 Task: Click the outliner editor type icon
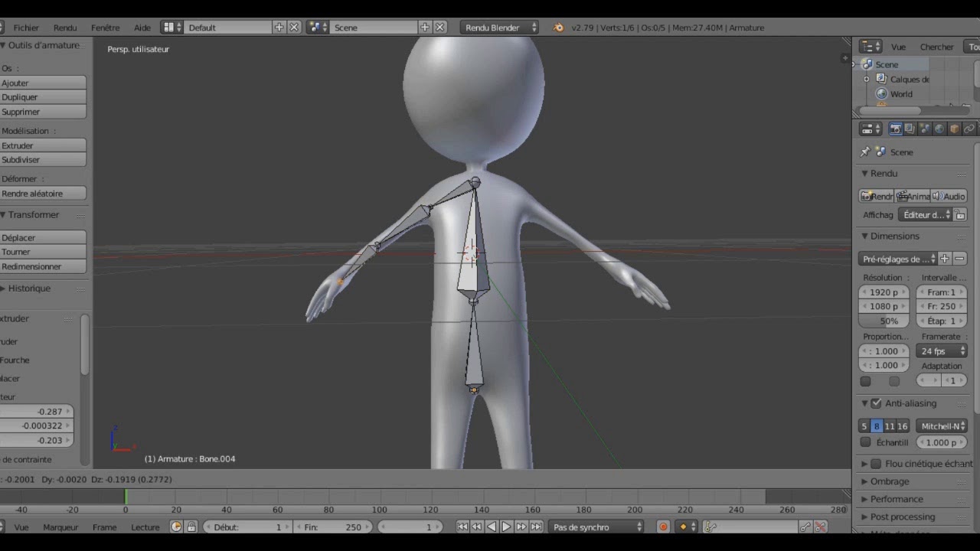[x=871, y=47]
